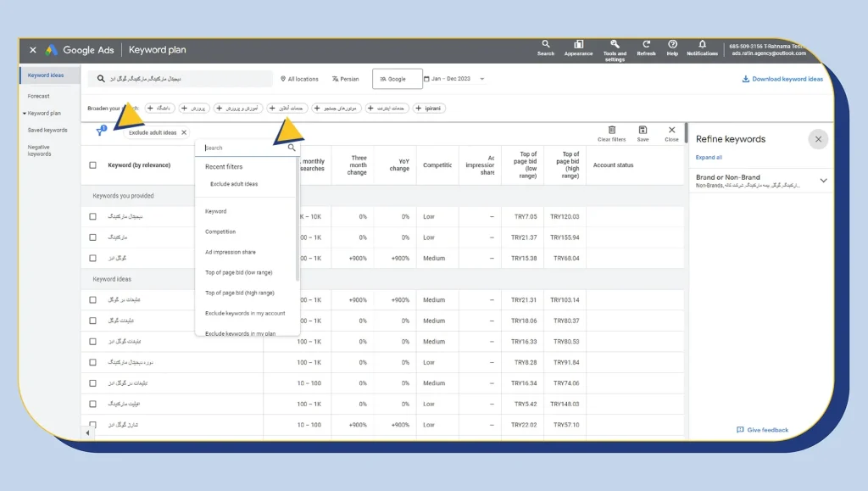Remove the Exclude adult ideas filter chip
868x491 pixels.
click(184, 132)
